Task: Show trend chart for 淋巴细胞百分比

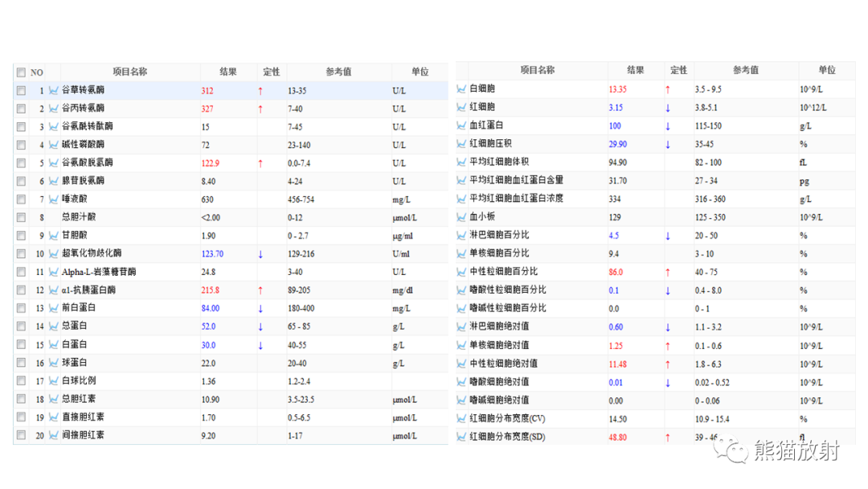Action: [461, 236]
